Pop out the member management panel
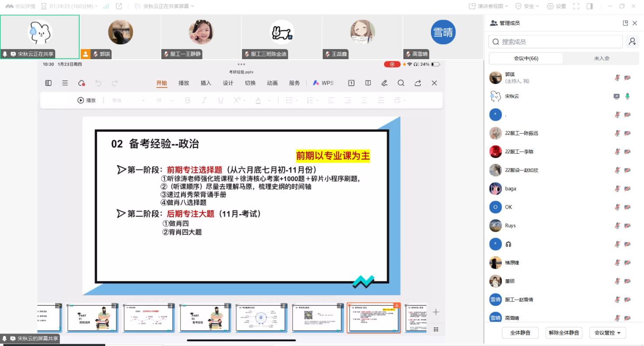This screenshot has height=346, width=644. tap(625, 23)
